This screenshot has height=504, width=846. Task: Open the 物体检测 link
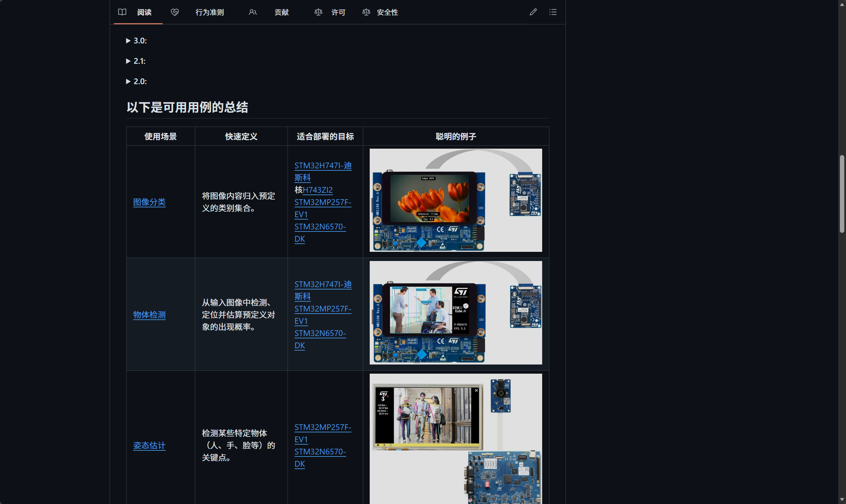pos(149,315)
